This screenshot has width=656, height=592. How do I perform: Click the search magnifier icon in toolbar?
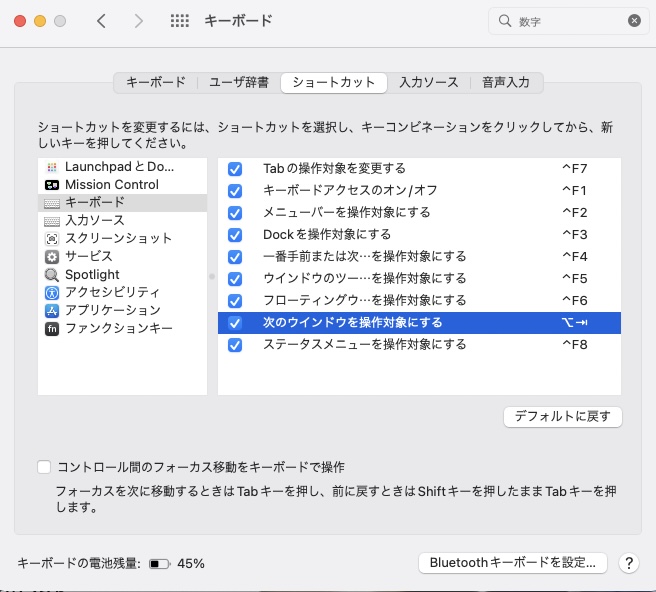pos(505,21)
